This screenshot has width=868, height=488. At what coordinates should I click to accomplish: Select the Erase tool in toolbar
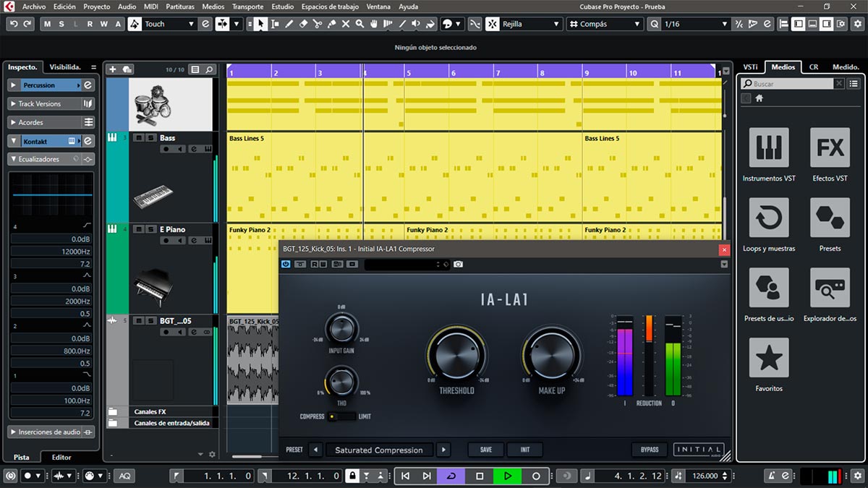click(304, 24)
